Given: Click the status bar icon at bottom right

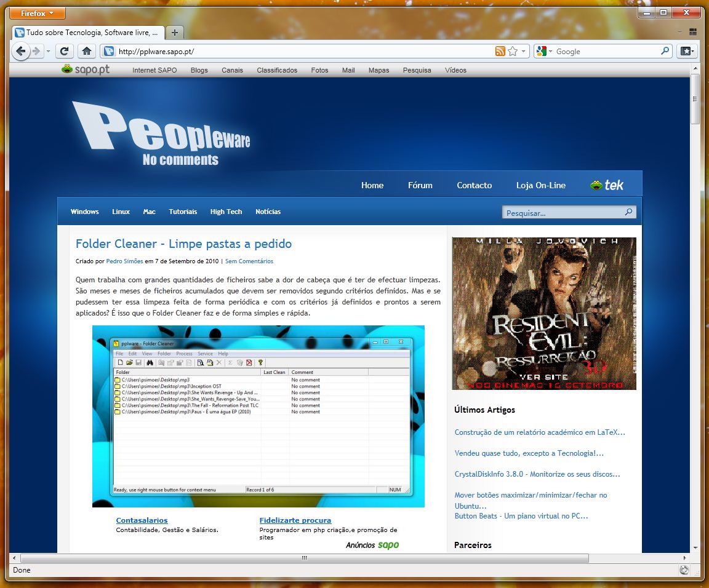Looking at the screenshot, I should pyautogui.click(x=684, y=570).
